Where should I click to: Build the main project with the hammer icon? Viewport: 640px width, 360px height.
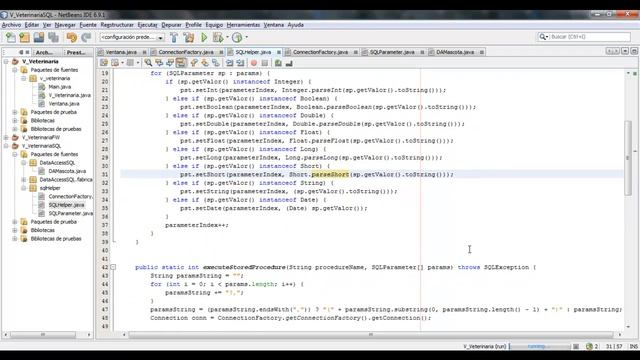click(x=174, y=38)
